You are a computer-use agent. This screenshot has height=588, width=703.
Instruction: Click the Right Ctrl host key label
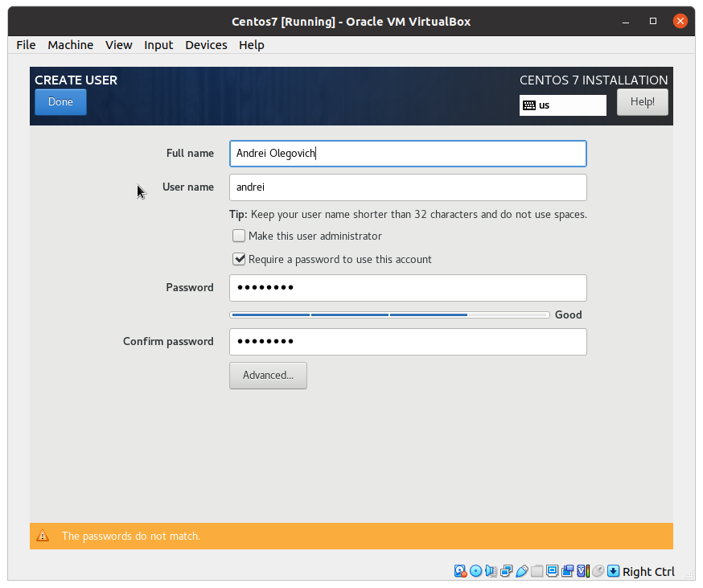648,572
